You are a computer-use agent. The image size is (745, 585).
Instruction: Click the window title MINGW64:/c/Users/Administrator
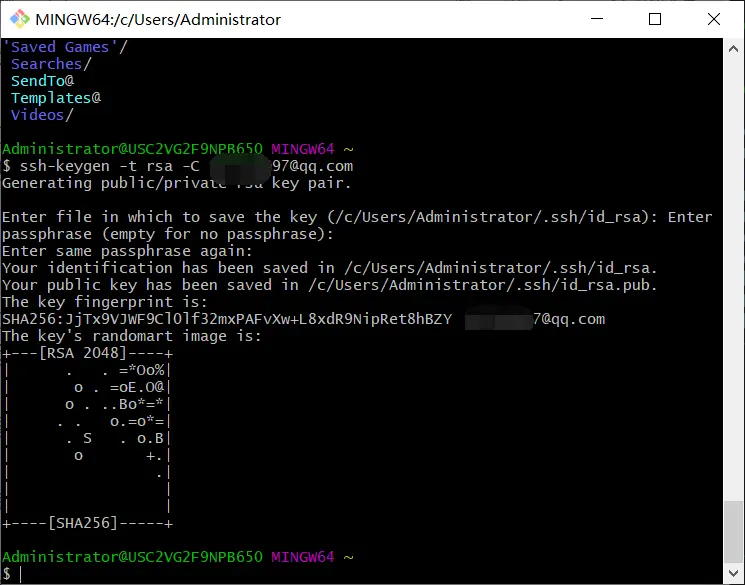point(158,19)
